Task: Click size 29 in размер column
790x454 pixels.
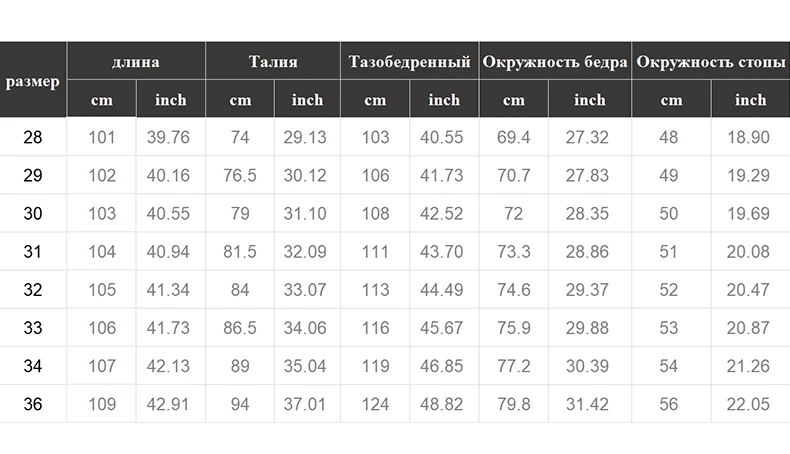Action: [33, 175]
